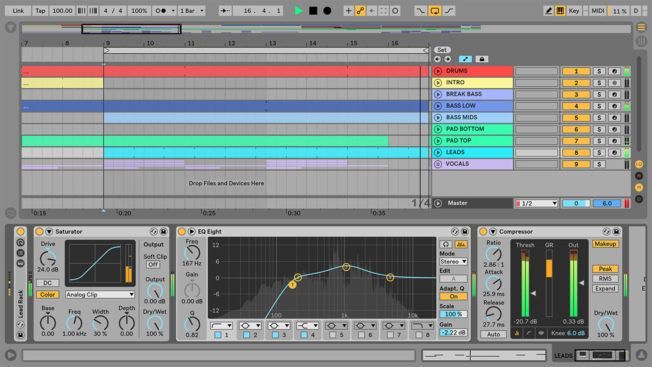Enable EQ Eight filter band 5 checkbox
The width and height of the screenshot is (652, 367).
click(333, 335)
